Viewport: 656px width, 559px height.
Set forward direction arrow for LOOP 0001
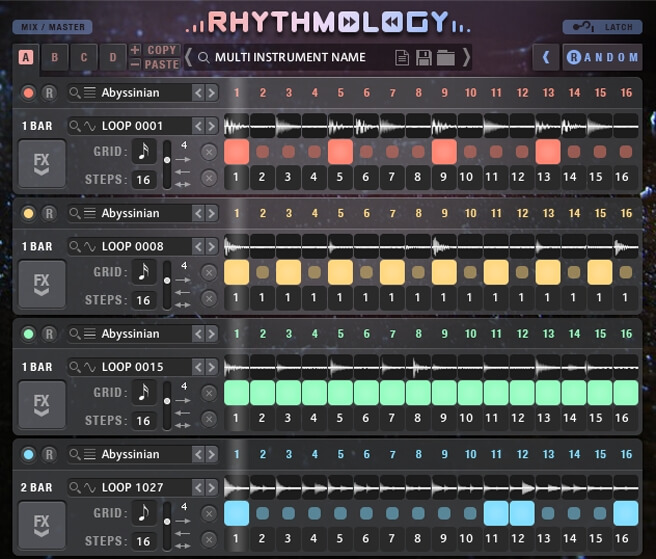(183, 159)
